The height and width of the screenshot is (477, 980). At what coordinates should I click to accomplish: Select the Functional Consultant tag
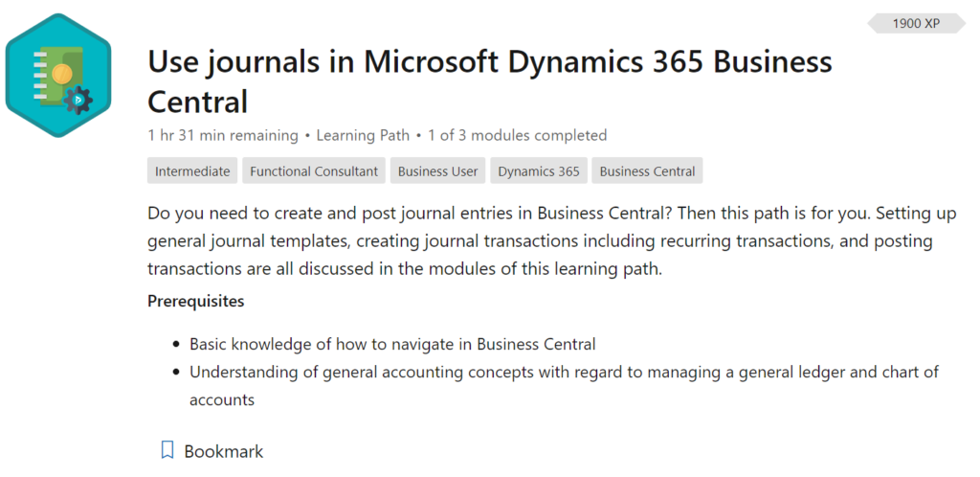[314, 170]
